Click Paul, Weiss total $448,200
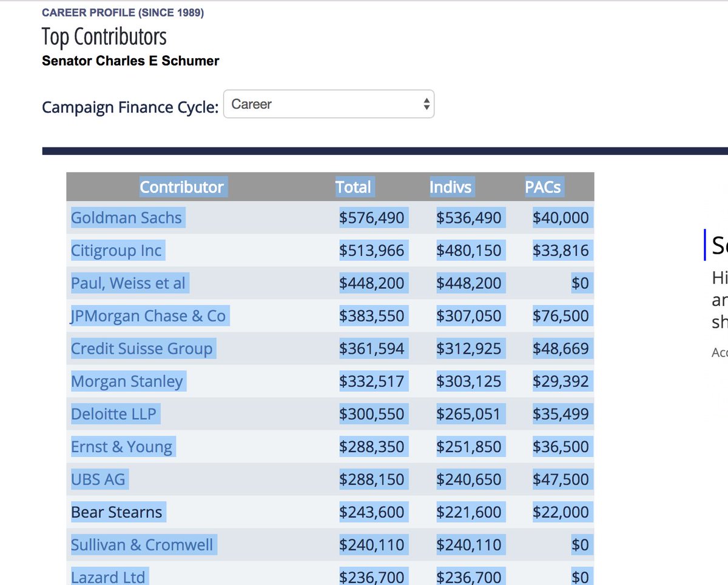The height and width of the screenshot is (585, 728). coord(372,283)
